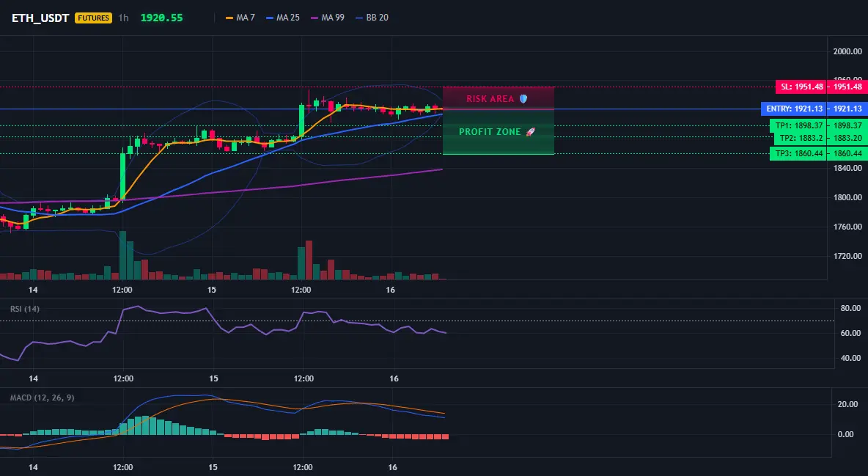Select the RSI (14) indicator label

pyautogui.click(x=25, y=309)
